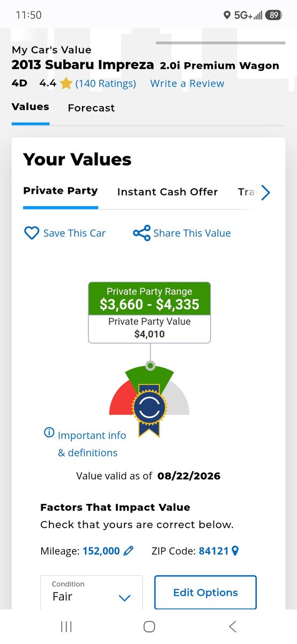Image resolution: width=297 pixels, height=644 pixels.
Task: Tap the yellow rating star
Action: click(x=66, y=83)
